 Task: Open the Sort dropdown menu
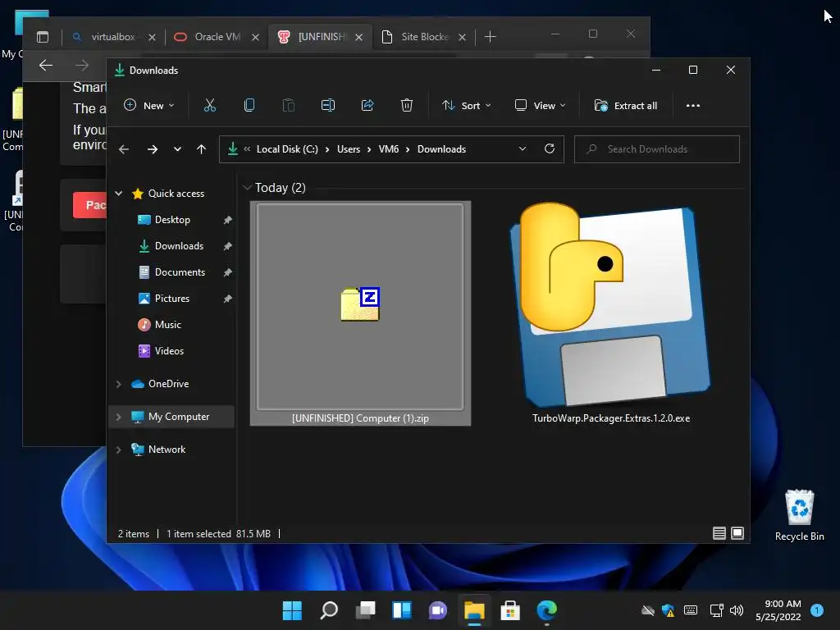click(466, 106)
